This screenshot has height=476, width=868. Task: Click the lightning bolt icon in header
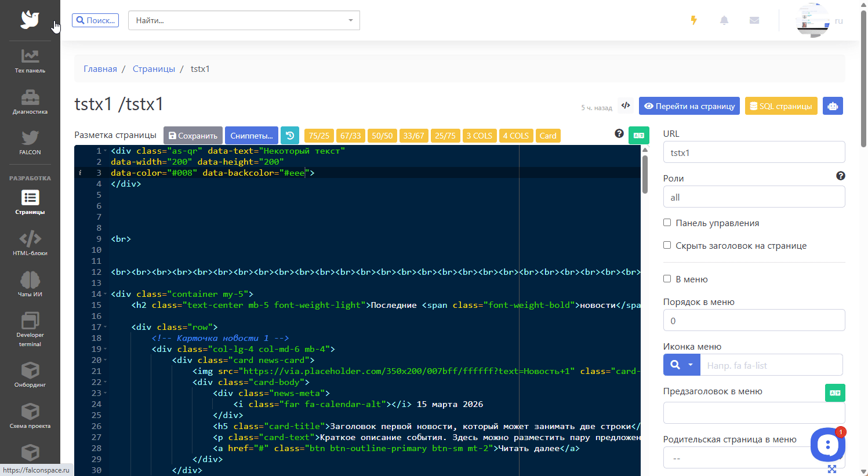(693, 20)
